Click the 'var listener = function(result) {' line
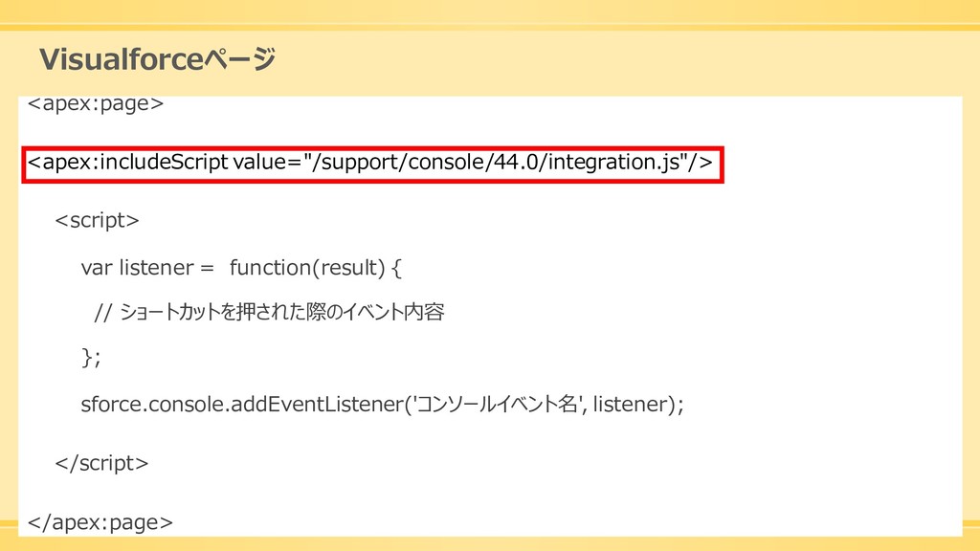 pyautogui.click(x=241, y=268)
